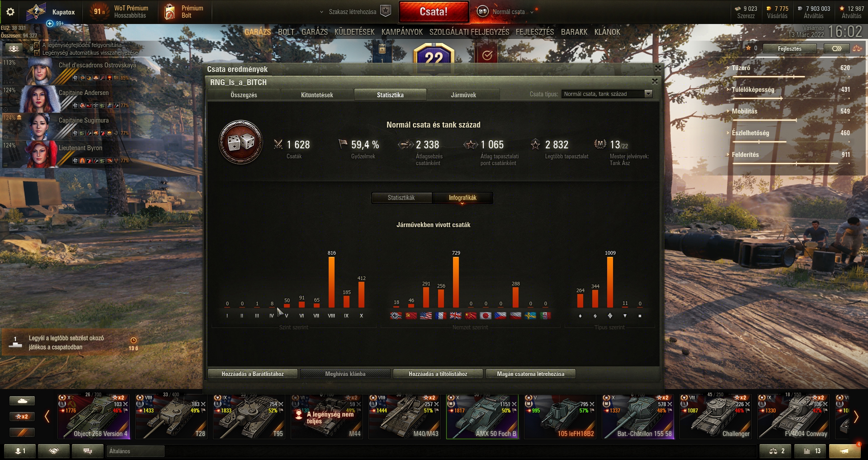Click Magán csatorna létrehozása button
868x460 pixels.
[x=531, y=374]
